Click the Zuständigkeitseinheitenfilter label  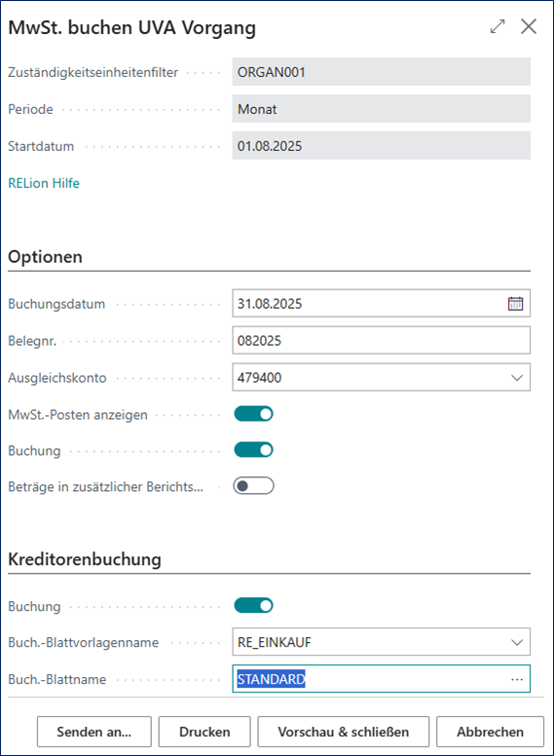pos(92,72)
